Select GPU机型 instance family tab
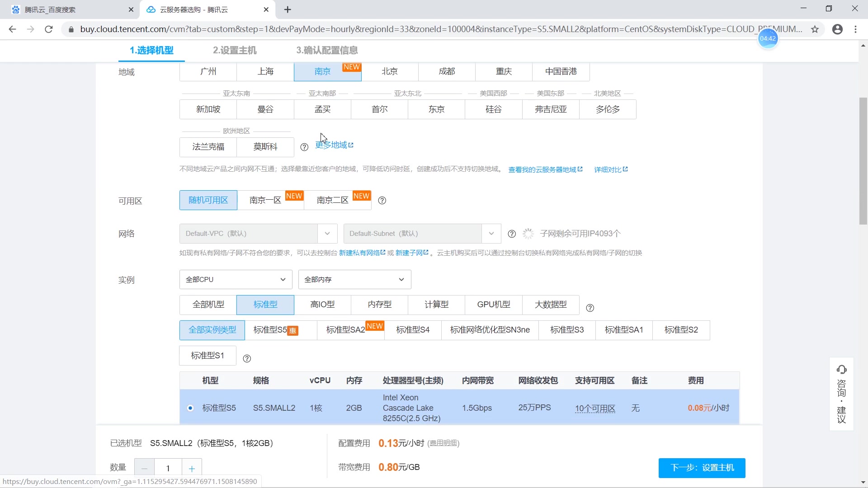This screenshot has width=868, height=488. (494, 305)
